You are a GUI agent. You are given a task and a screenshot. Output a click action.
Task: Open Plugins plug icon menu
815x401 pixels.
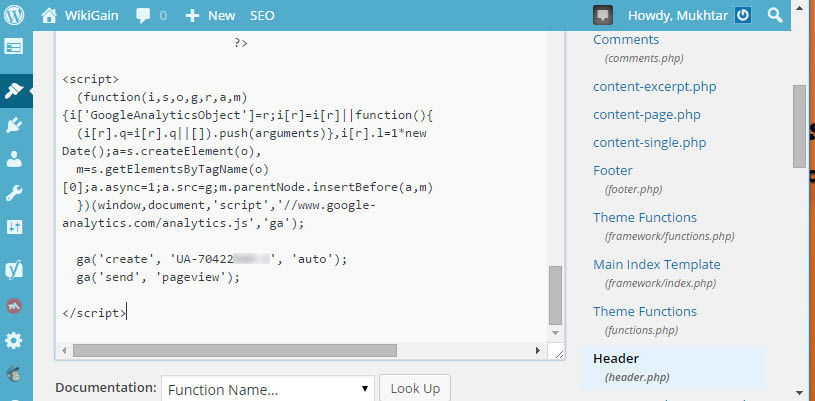(x=14, y=126)
